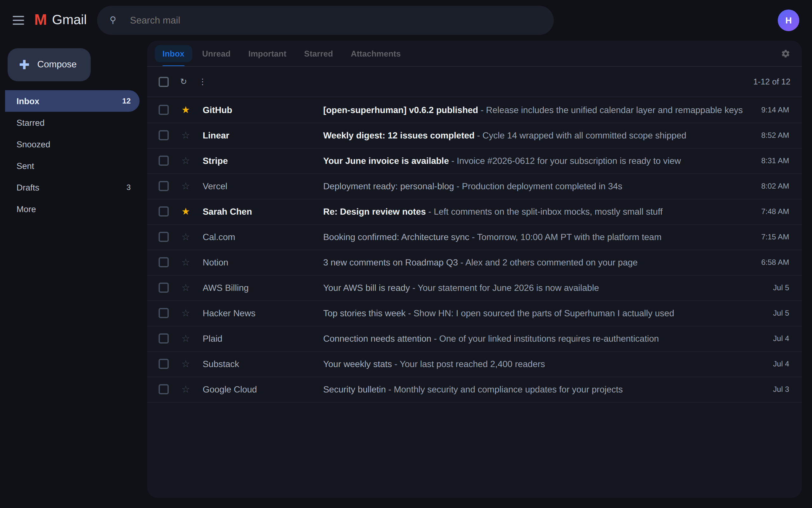This screenshot has height=508, width=812.
Task: Click the 1-12 of 12 counter
Action: [771, 82]
